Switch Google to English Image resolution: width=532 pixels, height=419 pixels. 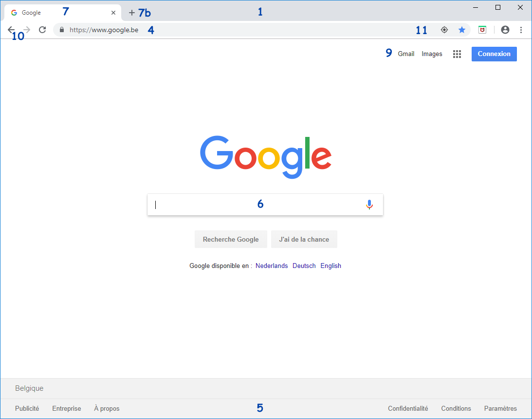pos(331,266)
